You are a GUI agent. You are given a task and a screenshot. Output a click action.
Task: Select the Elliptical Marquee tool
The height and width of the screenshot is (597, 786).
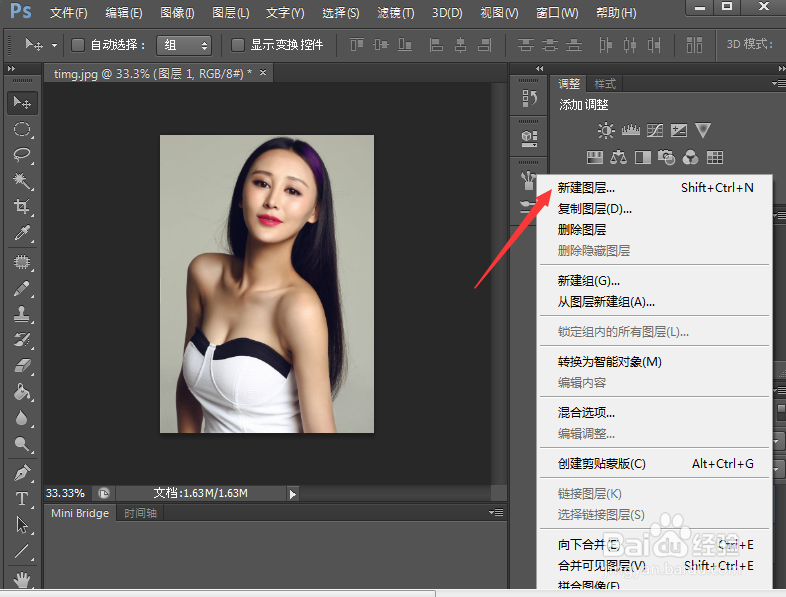point(22,129)
